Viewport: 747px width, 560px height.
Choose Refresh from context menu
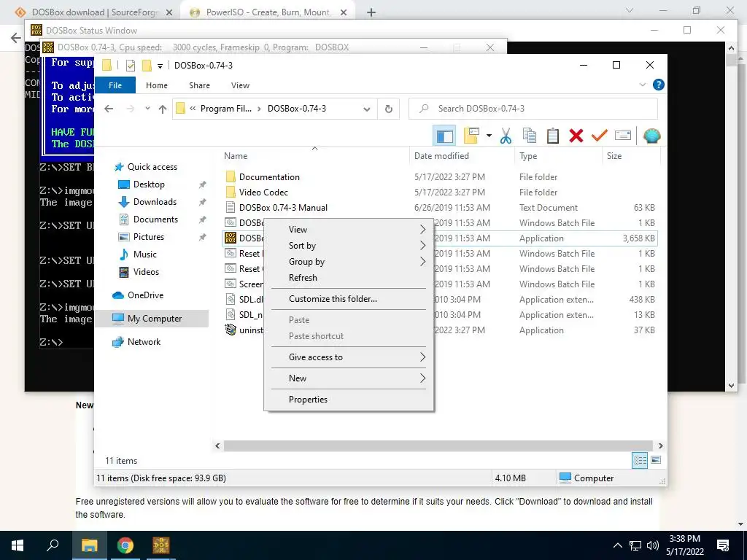(x=349, y=278)
